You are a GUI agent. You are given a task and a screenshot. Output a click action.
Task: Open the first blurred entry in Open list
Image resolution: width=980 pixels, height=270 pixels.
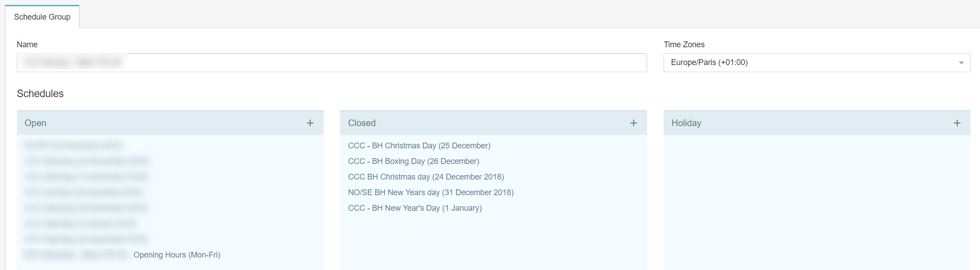[x=73, y=146]
